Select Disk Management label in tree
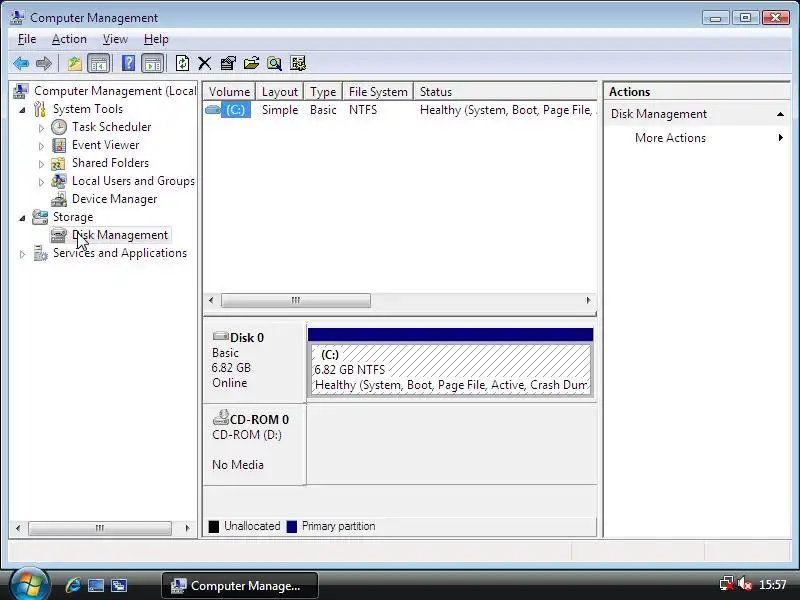 click(120, 235)
